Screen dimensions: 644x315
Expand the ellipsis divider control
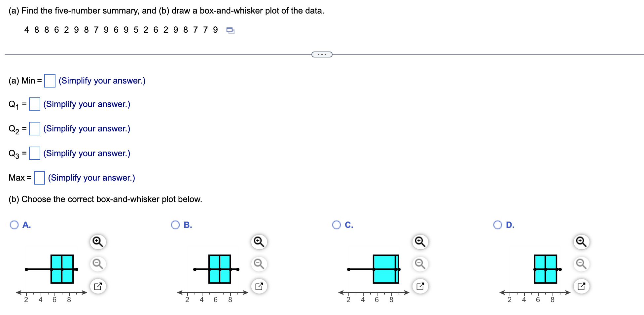point(321,54)
